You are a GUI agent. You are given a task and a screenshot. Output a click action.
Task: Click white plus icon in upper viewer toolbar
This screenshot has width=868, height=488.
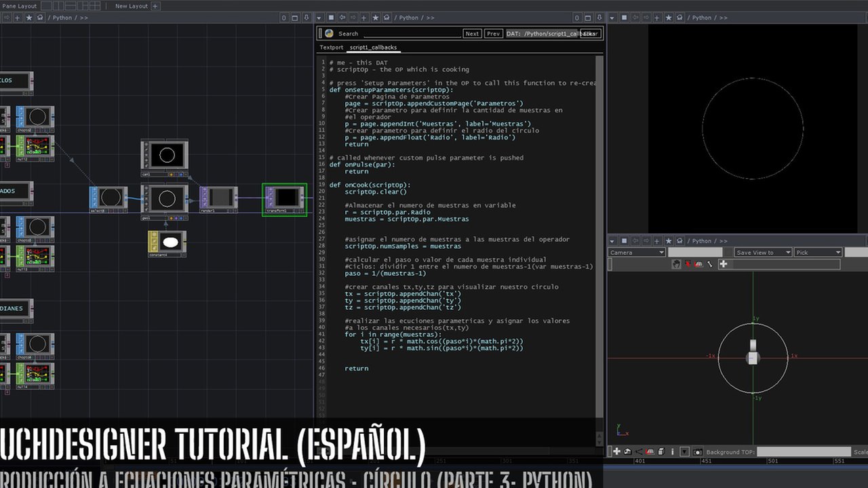pos(724,264)
